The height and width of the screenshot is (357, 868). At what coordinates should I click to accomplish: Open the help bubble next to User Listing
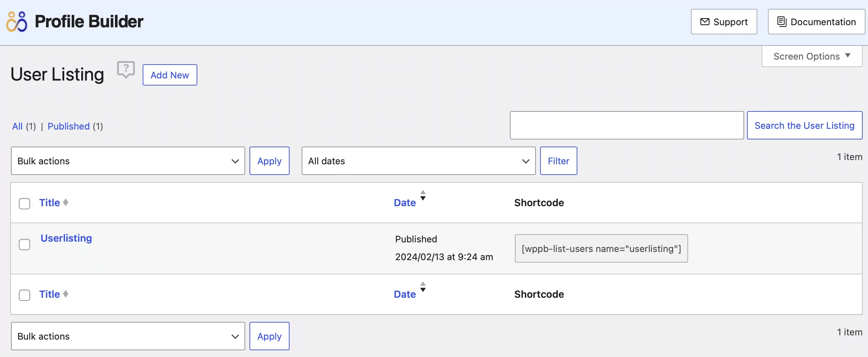(126, 70)
